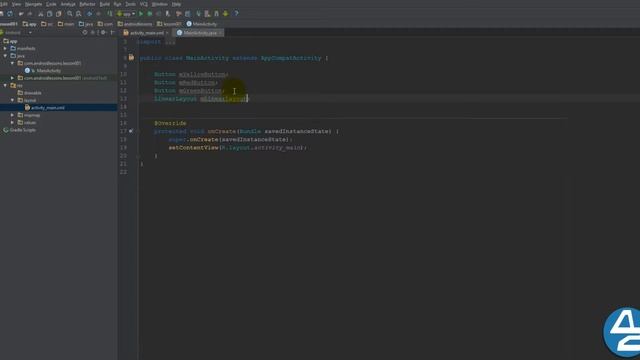
Task: Click override gutter icon beside onCreate line
Action: click(131, 131)
